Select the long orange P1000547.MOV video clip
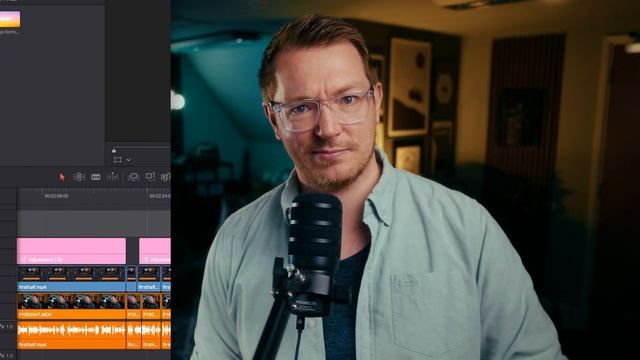 [x=71, y=306]
